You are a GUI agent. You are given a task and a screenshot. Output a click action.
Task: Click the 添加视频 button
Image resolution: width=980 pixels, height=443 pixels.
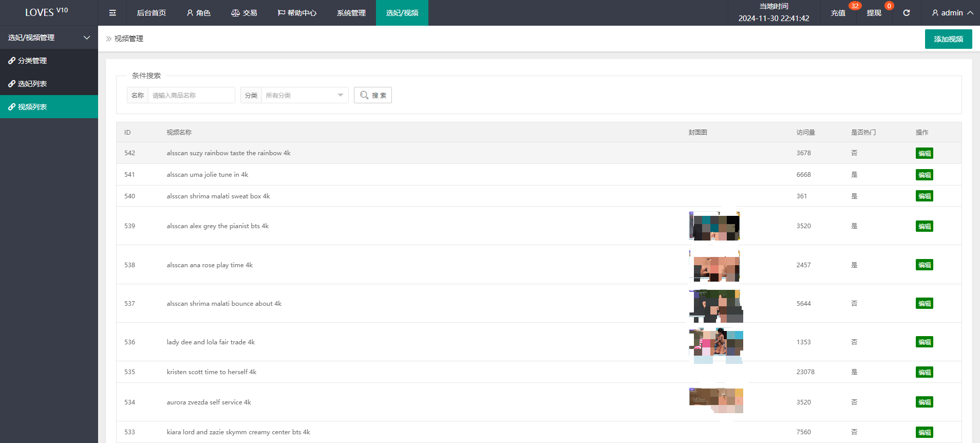(948, 39)
